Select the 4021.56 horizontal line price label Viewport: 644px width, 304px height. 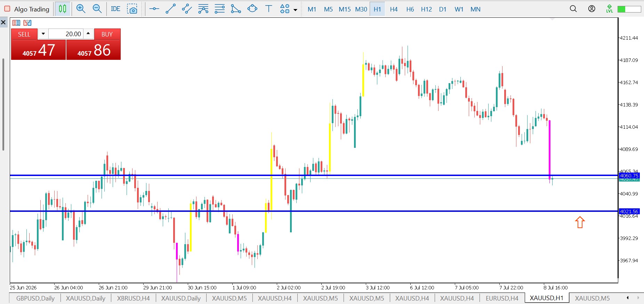click(629, 211)
